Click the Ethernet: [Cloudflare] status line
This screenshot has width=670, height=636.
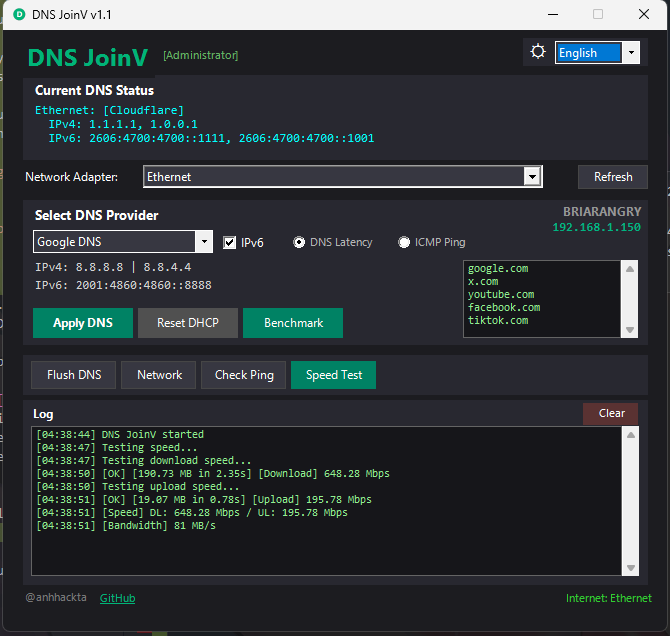coord(109,110)
